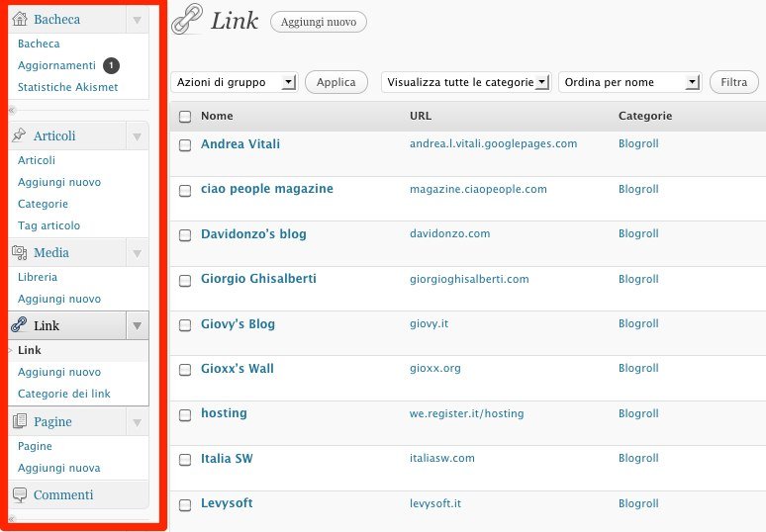
Task: Open the Bacheca submenu item
Action: click(39, 44)
